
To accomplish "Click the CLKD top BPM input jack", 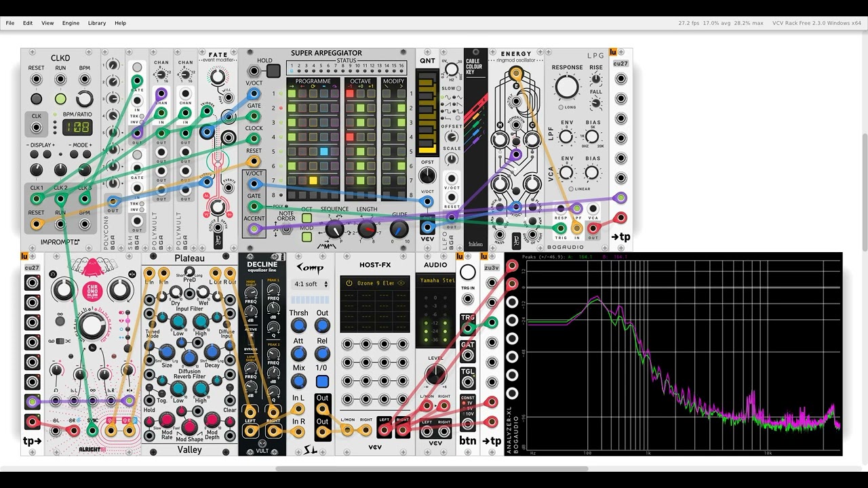I will click(85, 80).
